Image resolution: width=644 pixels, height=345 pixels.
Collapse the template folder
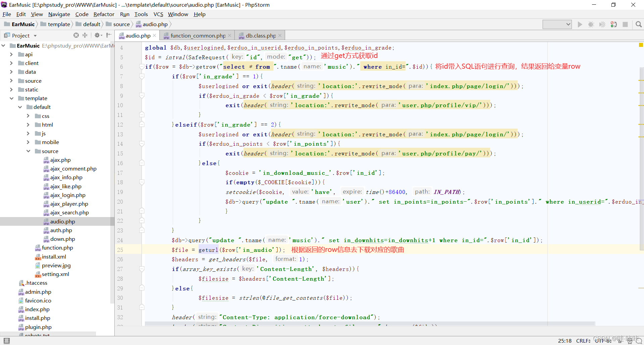11,98
